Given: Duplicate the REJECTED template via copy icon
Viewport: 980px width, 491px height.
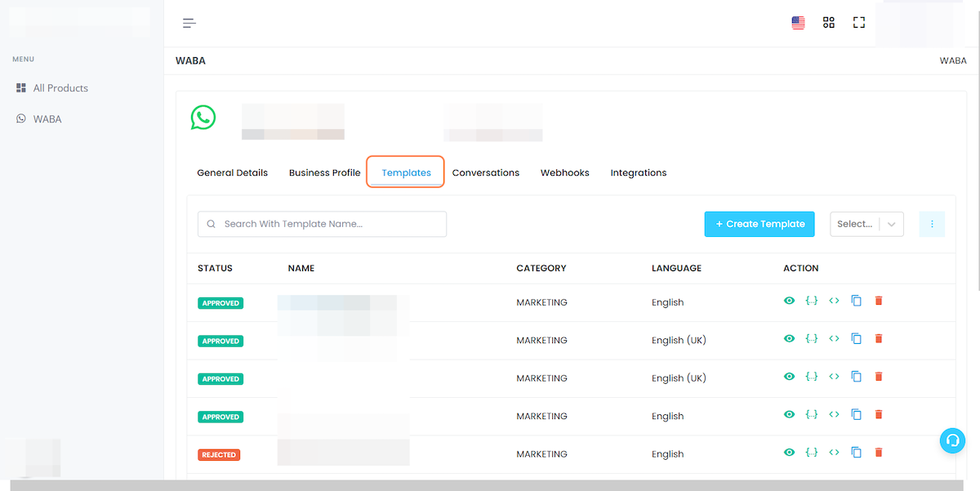Looking at the screenshot, I should click(856, 453).
